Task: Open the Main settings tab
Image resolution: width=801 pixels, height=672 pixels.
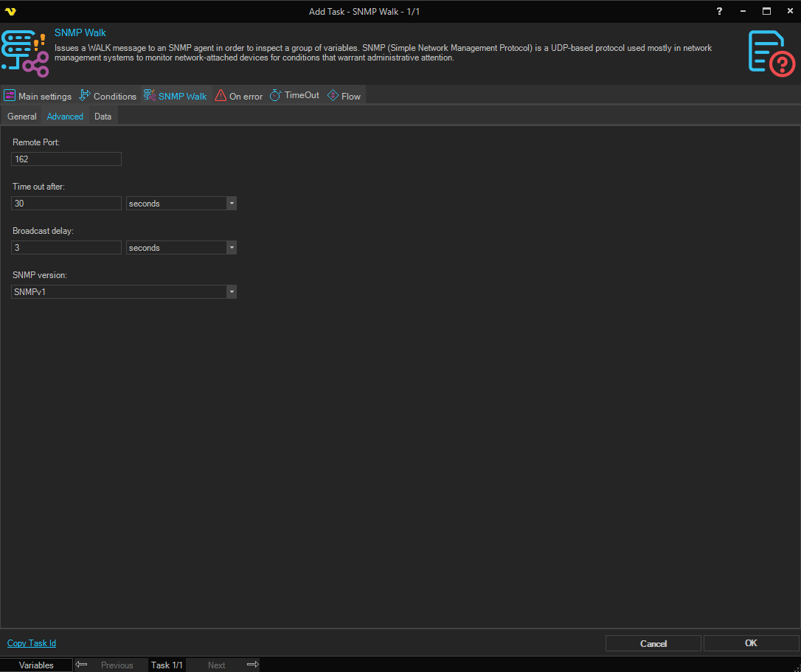Action: click(x=38, y=96)
